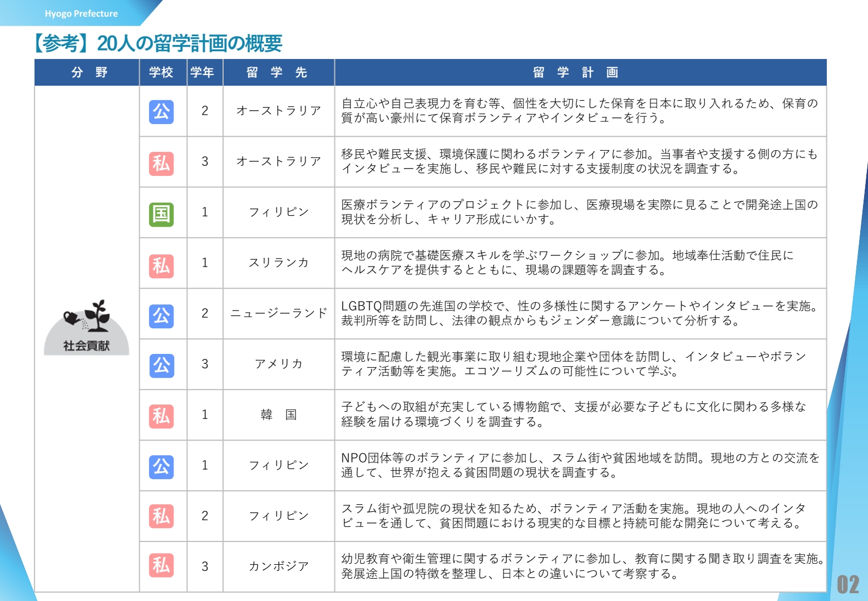Image resolution: width=868 pixels, height=601 pixels.
Task: Click the plan text about エコツーリズム
Action: click(x=574, y=363)
